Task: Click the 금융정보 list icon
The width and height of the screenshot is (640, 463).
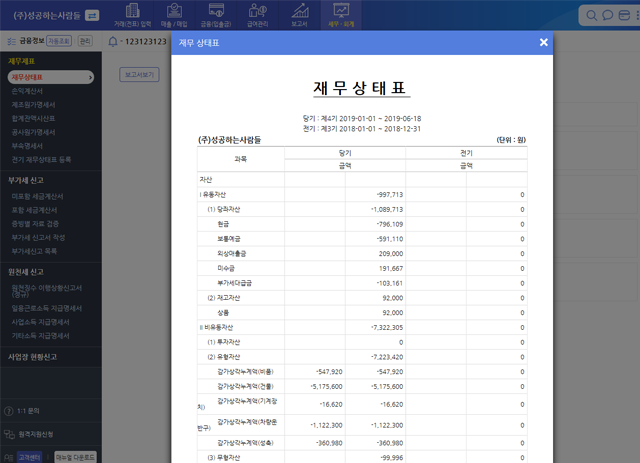Action: 12,41
